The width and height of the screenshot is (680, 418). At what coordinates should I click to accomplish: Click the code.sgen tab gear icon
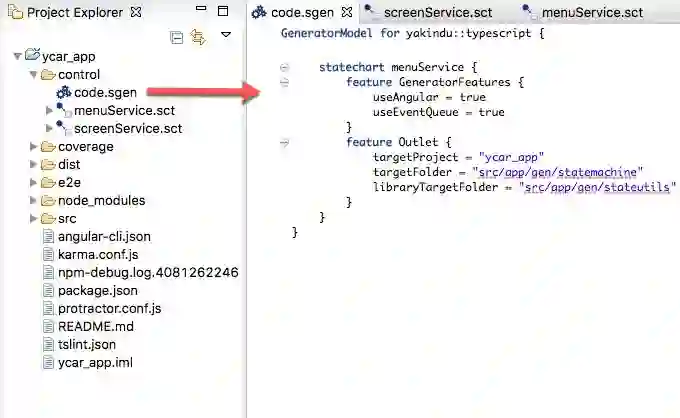click(259, 13)
